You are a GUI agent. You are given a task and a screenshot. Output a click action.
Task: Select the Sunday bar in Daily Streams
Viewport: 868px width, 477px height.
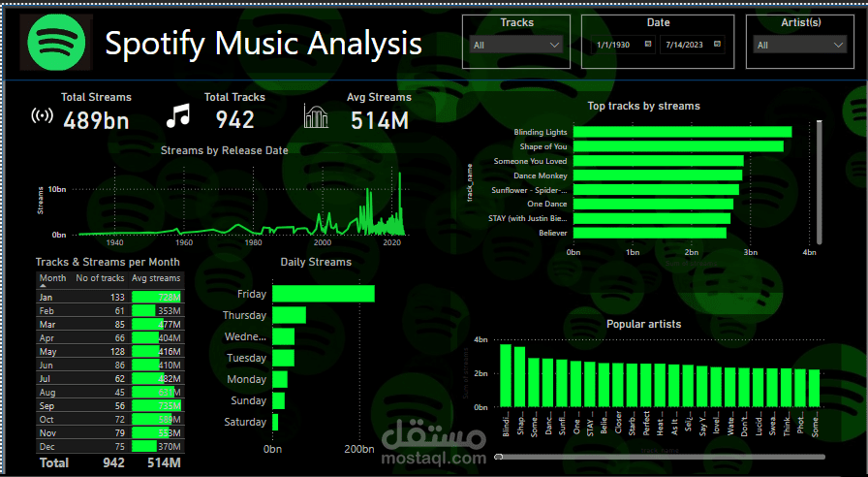click(x=278, y=400)
